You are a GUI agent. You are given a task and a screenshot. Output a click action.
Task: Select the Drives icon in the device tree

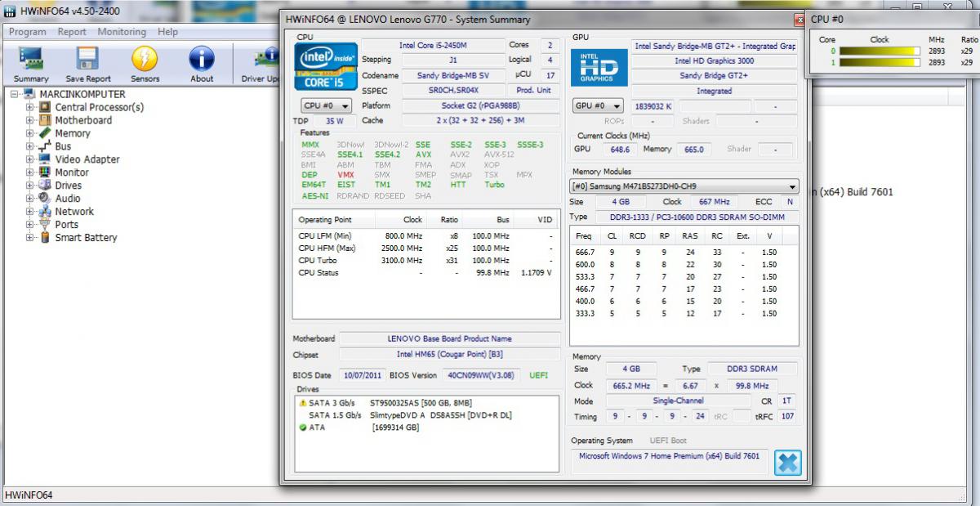click(45, 186)
